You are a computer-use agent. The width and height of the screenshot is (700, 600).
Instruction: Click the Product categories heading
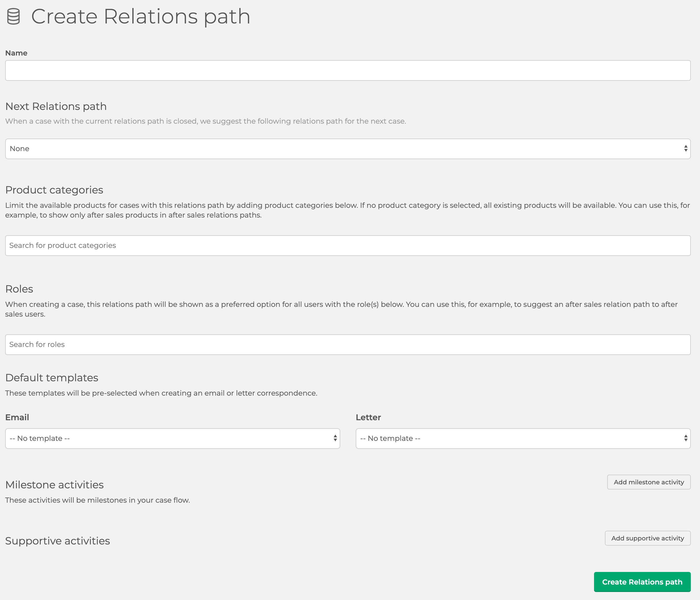(x=54, y=190)
